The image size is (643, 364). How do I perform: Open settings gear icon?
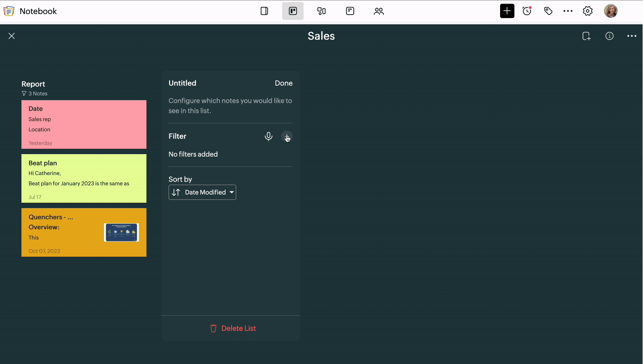(587, 11)
